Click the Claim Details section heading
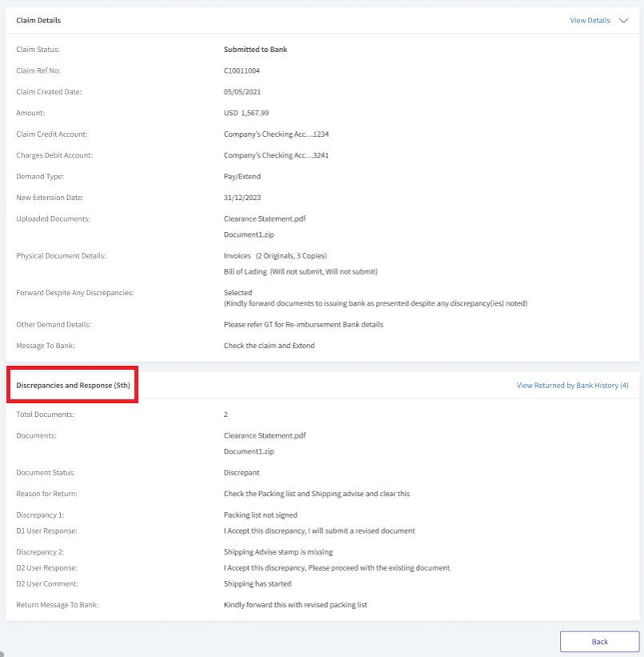 [38, 21]
